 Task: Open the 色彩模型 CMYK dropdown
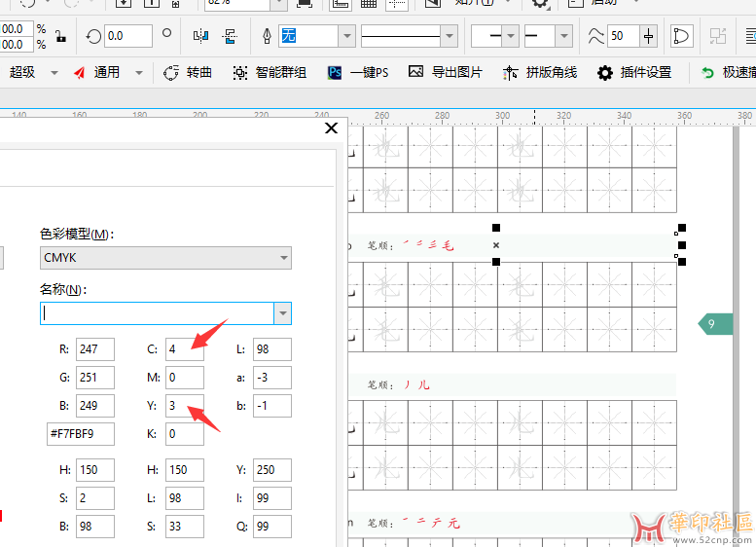click(x=165, y=258)
